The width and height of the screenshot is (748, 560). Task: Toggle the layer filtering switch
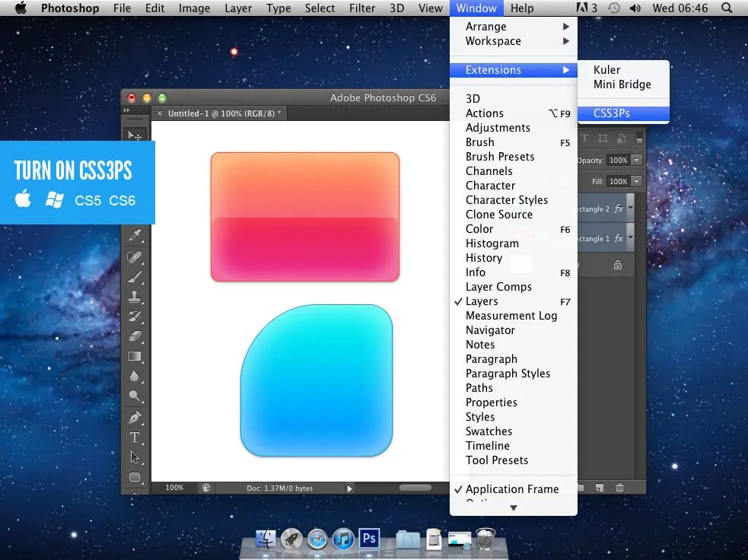coord(639,138)
